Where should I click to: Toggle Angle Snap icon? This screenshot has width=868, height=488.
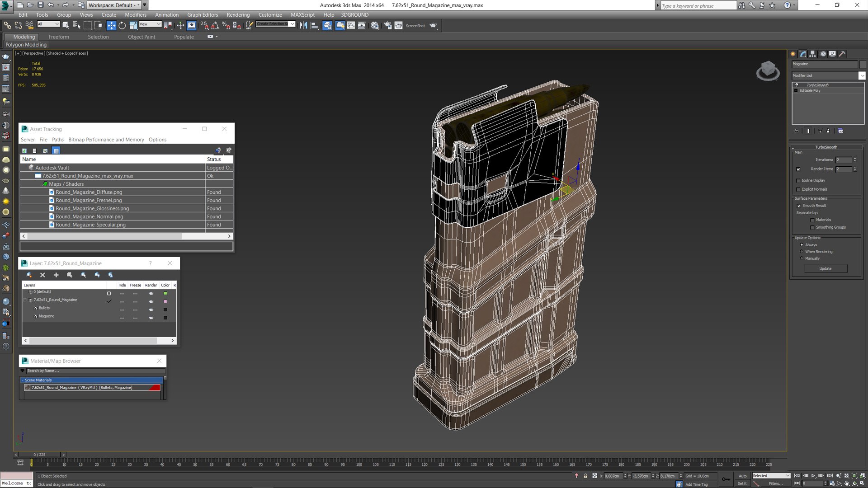(x=215, y=26)
